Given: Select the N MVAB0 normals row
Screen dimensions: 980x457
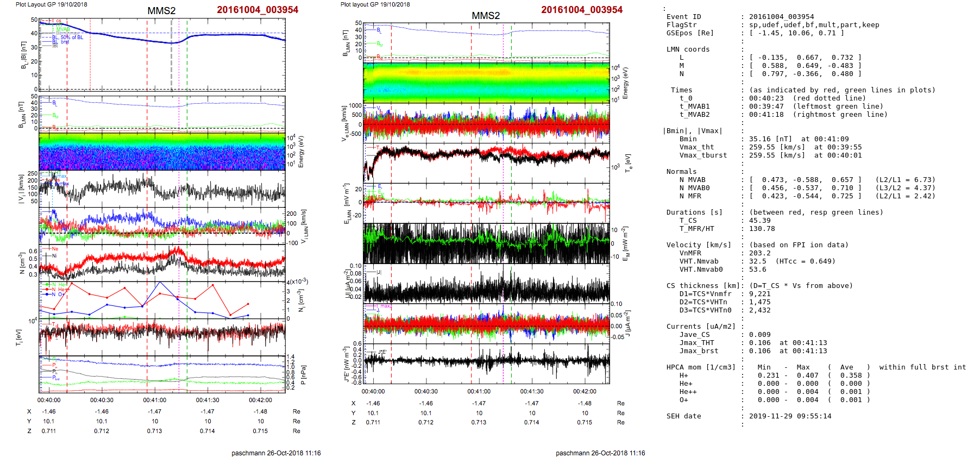Looking at the screenshot, I should [799, 188].
